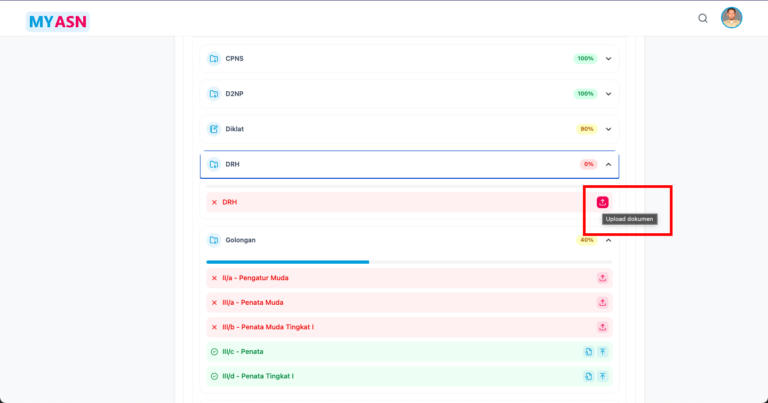Click the DRH accordion header title

click(x=232, y=164)
